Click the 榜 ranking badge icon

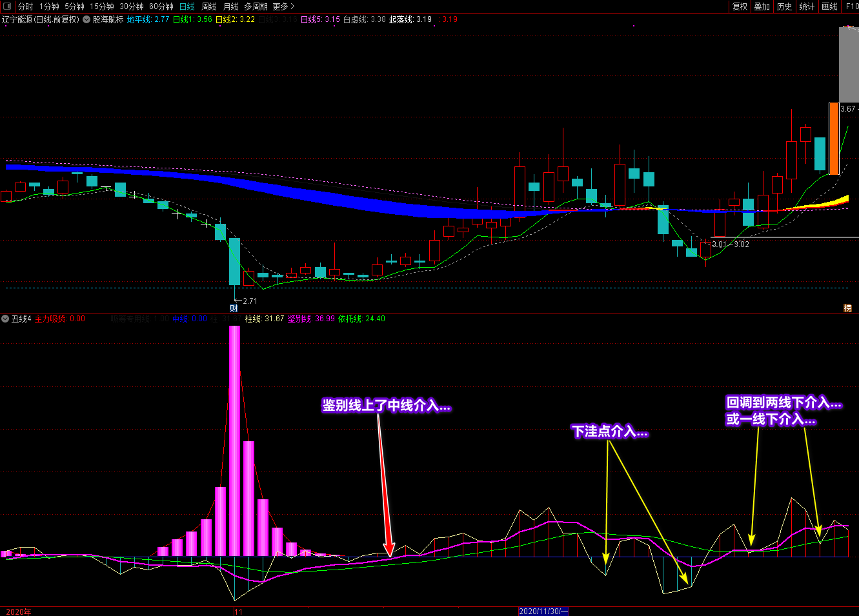tap(848, 308)
